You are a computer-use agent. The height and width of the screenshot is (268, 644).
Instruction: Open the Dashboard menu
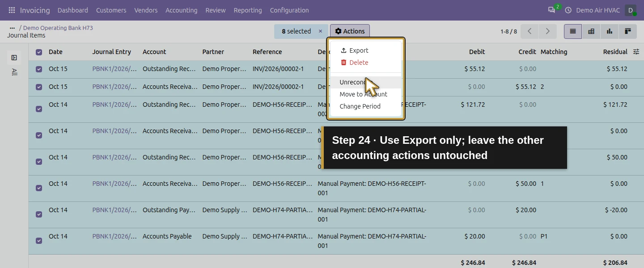[73, 10]
